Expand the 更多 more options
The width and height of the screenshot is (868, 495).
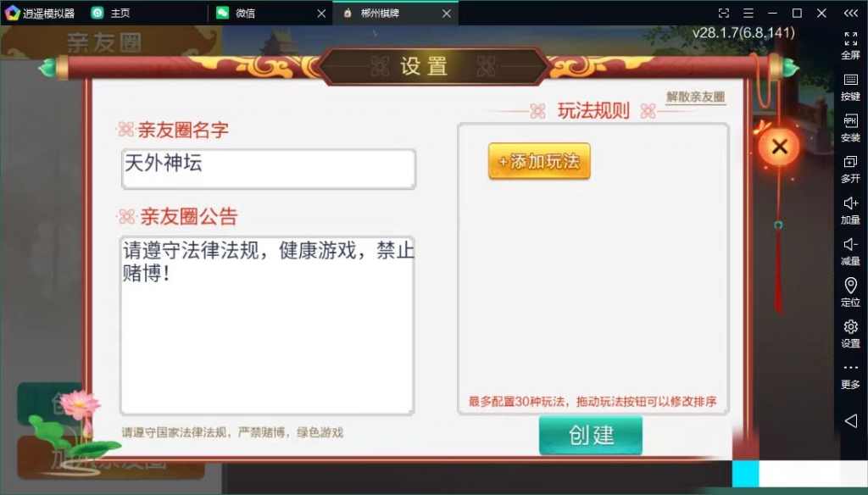tap(850, 376)
